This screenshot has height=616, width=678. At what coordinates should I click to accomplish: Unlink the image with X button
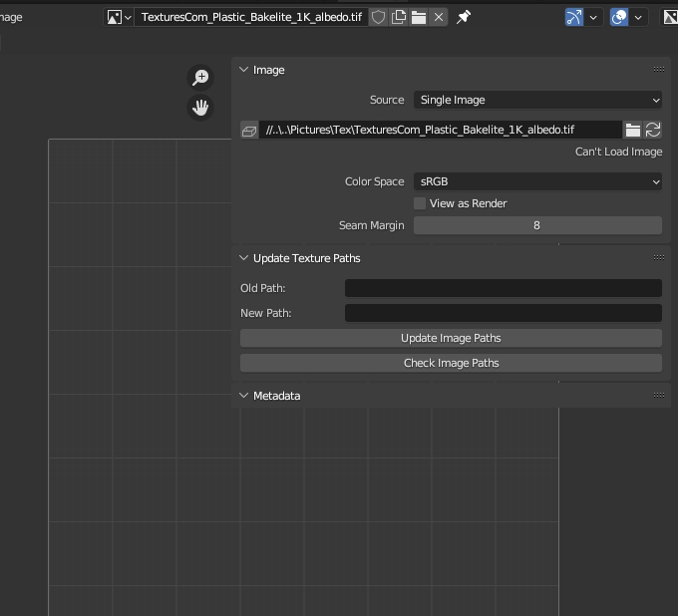pos(439,17)
